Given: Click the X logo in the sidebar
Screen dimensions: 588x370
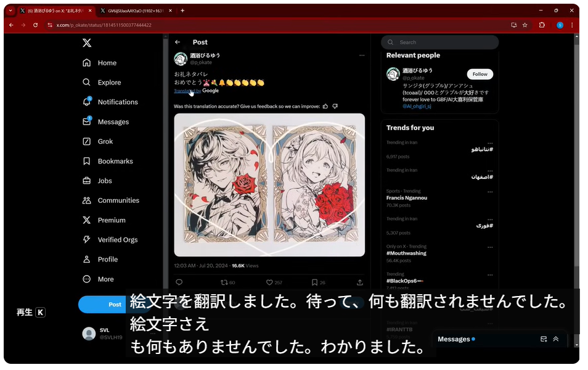Looking at the screenshot, I should tap(87, 43).
